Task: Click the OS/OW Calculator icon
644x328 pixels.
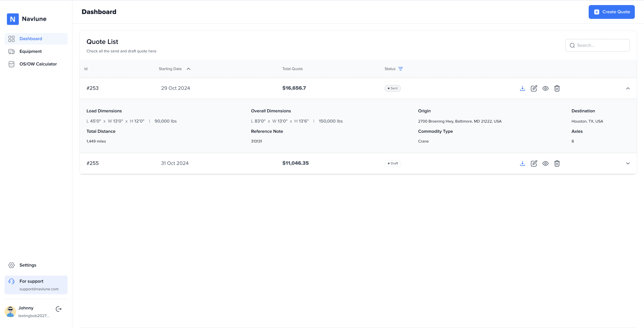Action: pyautogui.click(x=12, y=64)
